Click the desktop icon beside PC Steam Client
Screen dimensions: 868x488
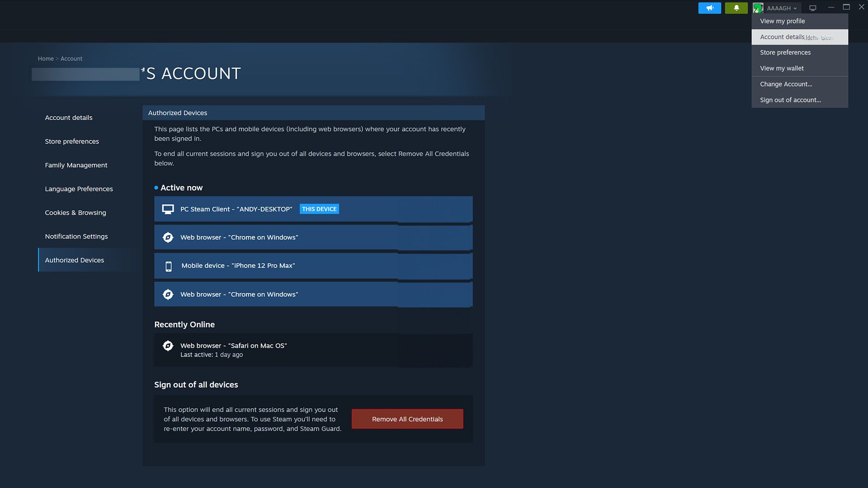[x=168, y=209]
